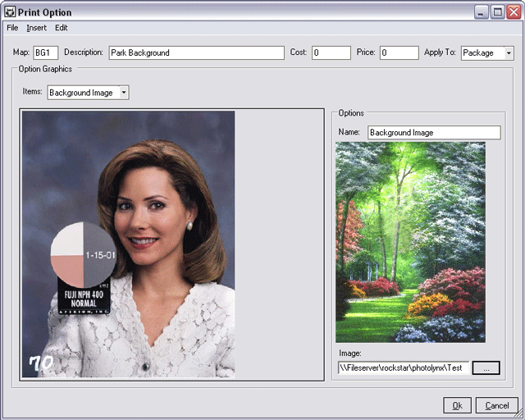Expand the Items dropdown list

point(124,93)
